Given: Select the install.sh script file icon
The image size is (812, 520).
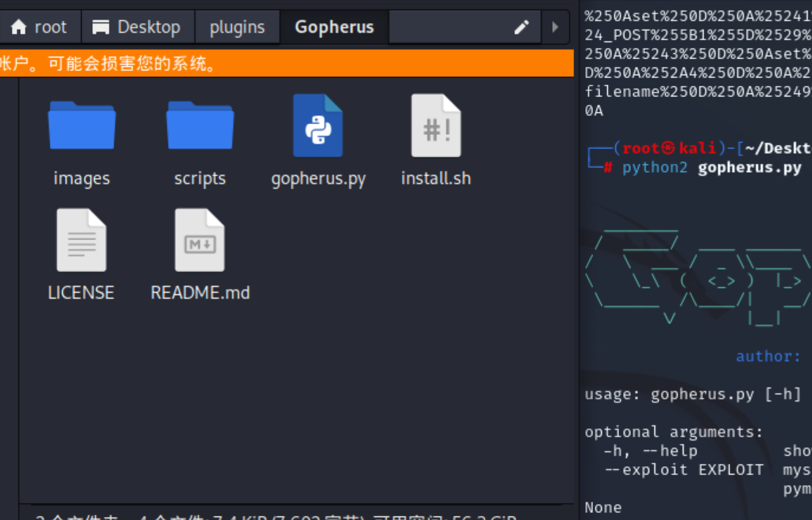Looking at the screenshot, I should (x=436, y=125).
